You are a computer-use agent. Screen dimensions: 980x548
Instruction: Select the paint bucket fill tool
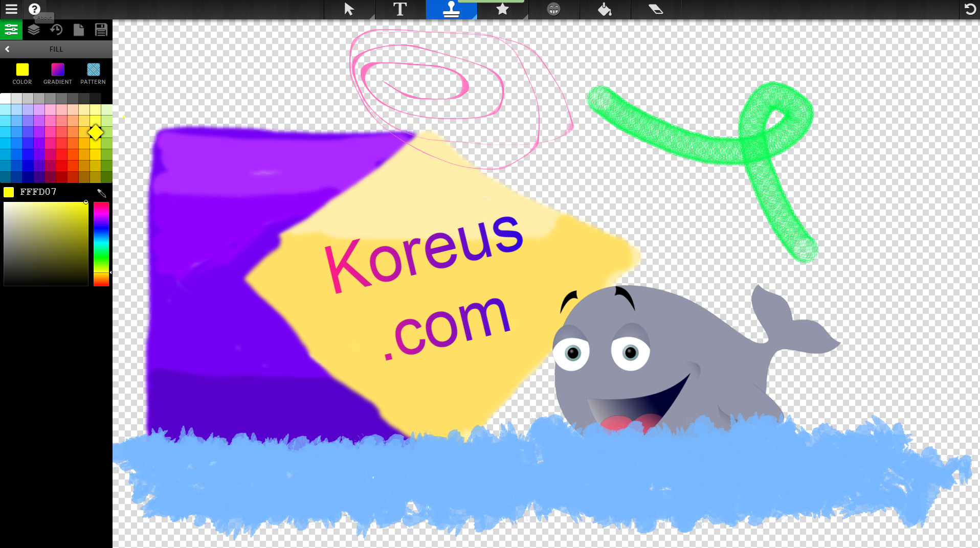605,9
